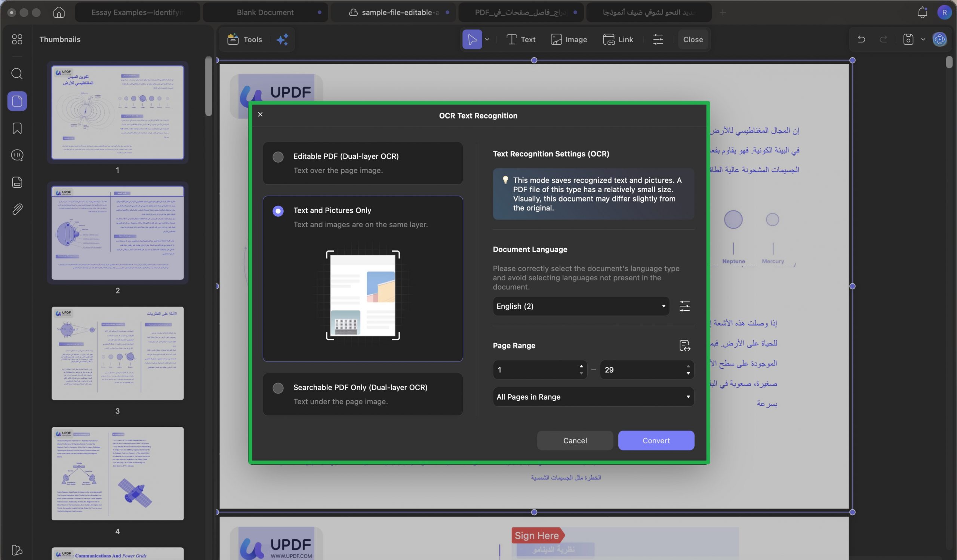957x560 pixels.
Task: Undo the last action
Action: [x=861, y=40]
